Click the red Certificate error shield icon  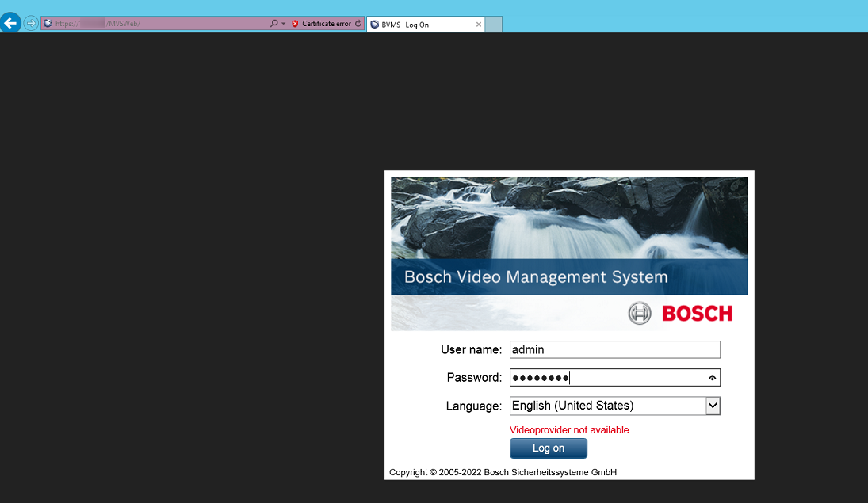click(295, 24)
